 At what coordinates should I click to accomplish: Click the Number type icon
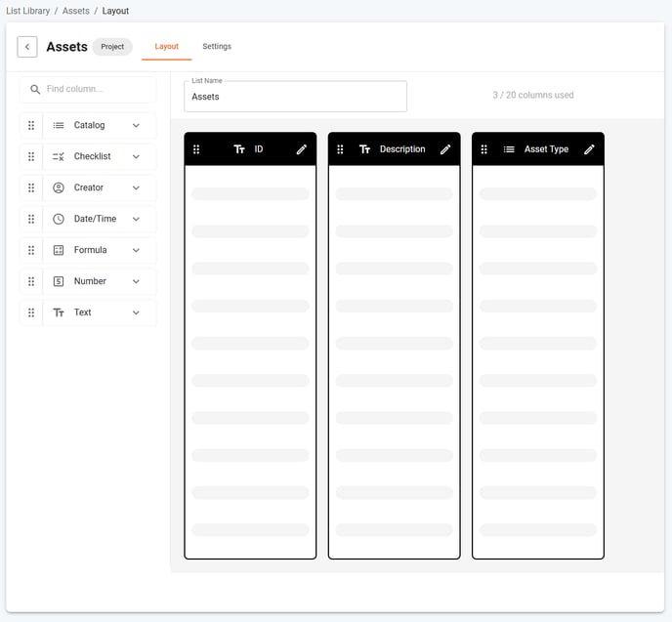[x=59, y=281]
